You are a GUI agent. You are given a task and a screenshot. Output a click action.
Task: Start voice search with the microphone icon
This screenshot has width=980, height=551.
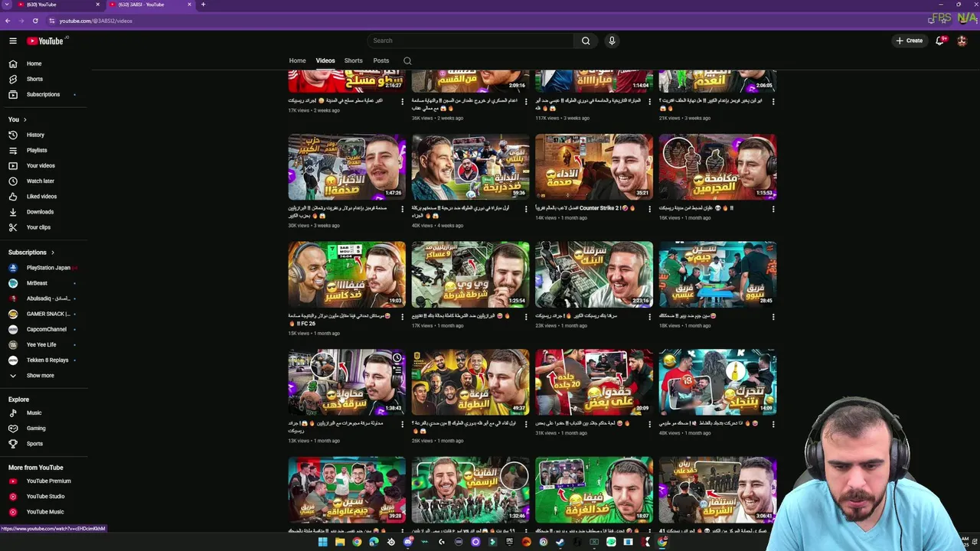(612, 41)
